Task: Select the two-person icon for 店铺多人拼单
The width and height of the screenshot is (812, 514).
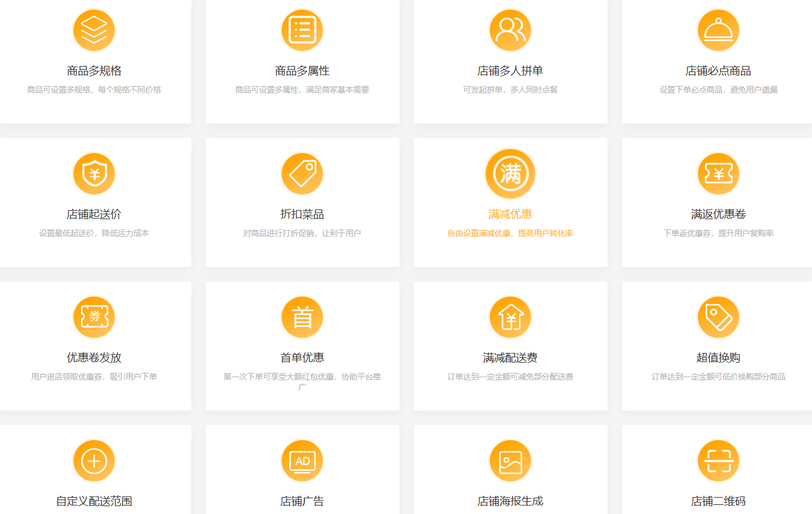Action: (x=510, y=30)
